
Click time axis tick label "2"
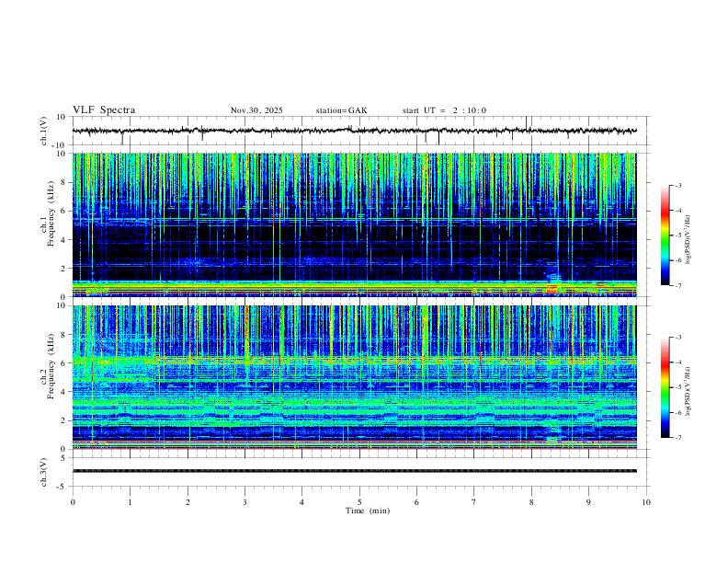click(188, 502)
